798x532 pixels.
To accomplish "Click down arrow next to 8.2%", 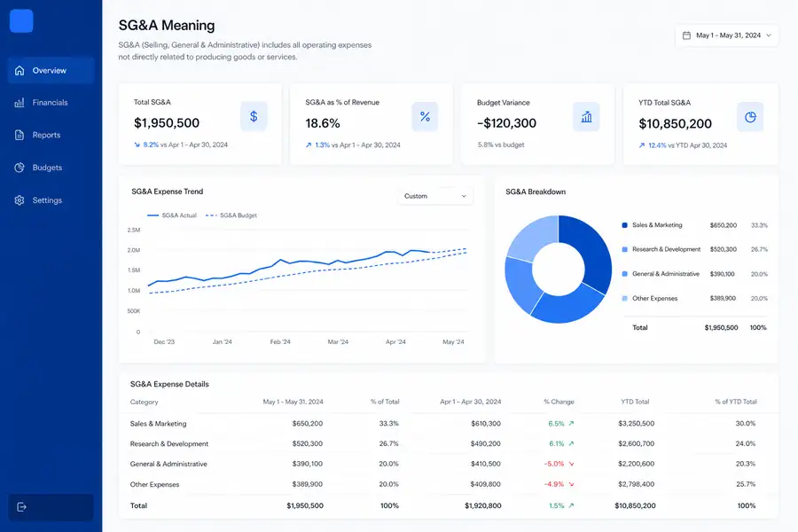I will tap(137, 145).
